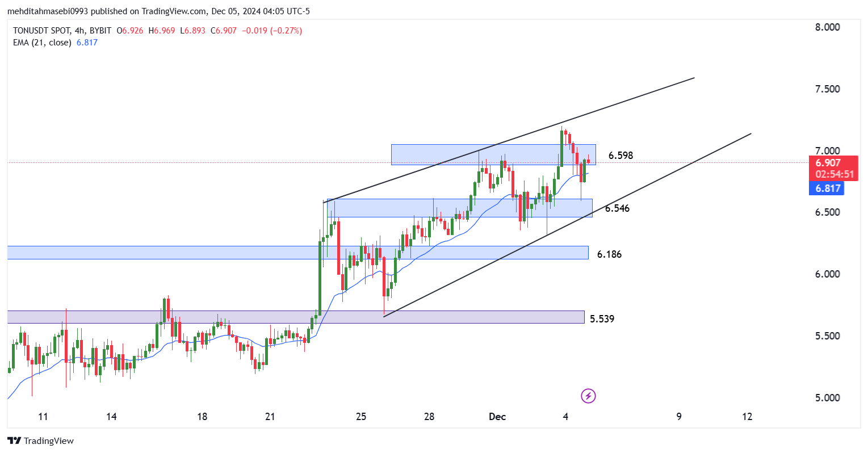Click the 7.500 price axis label
The image size is (868, 453).
click(x=828, y=89)
